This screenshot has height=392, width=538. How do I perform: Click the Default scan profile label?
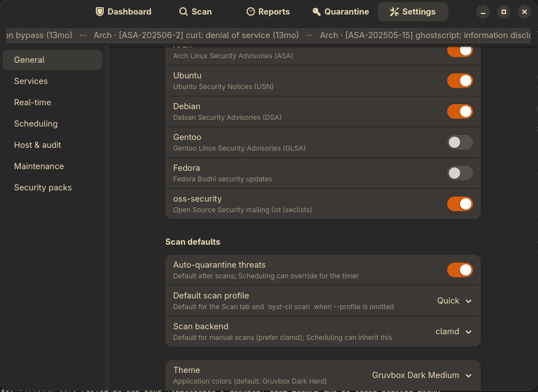click(x=211, y=296)
